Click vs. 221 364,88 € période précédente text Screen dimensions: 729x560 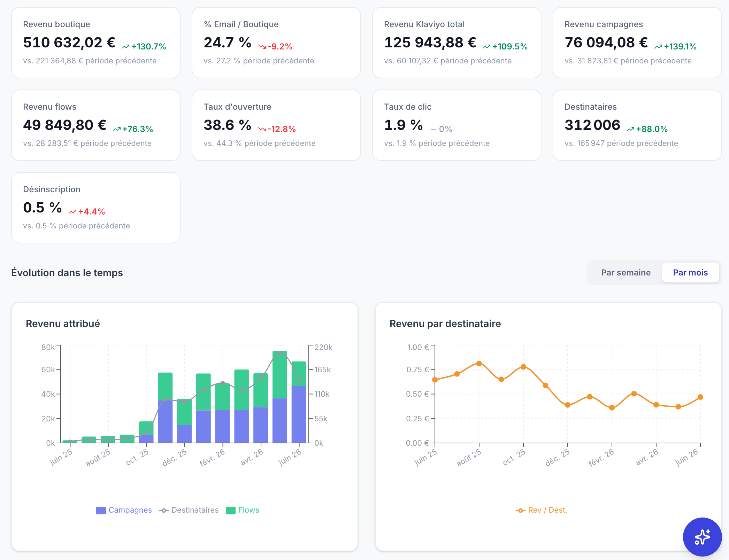[x=90, y=61]
